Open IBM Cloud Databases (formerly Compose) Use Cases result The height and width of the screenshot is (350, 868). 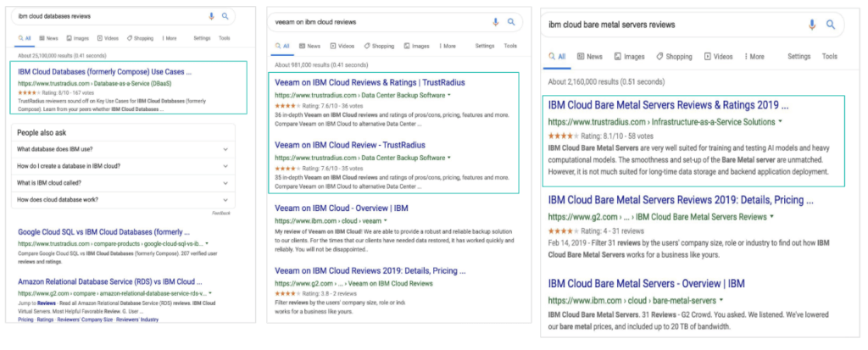pos(104,71)
